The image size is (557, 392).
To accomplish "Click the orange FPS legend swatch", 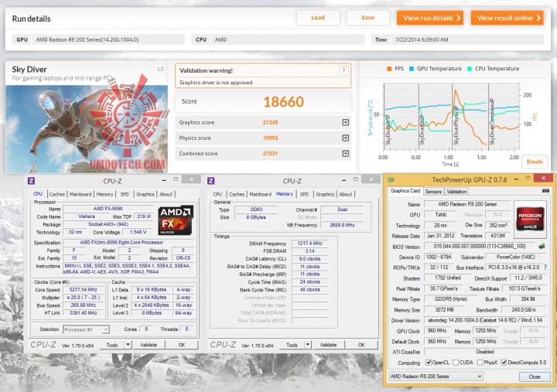I will 389,69.
